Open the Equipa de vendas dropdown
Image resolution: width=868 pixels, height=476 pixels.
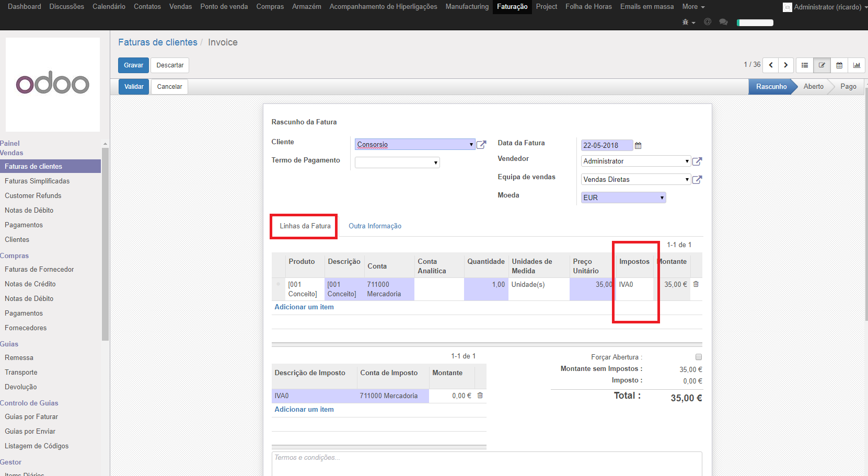[x=636, y=179]
